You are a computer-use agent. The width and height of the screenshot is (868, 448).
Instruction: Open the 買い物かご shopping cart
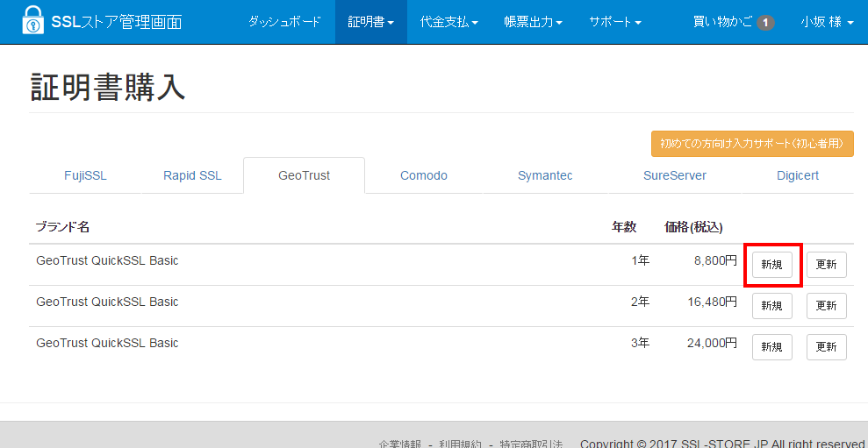click(734, 22)
